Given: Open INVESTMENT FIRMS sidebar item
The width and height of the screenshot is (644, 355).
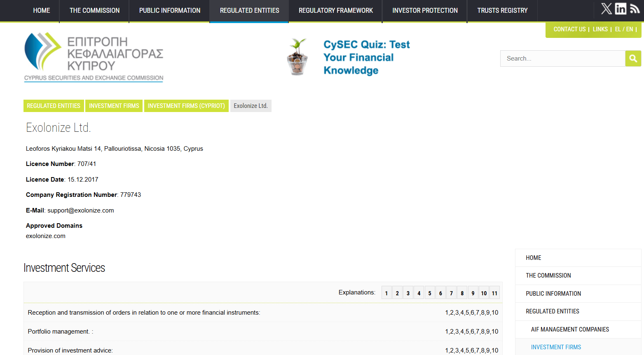Looking at the screenshot, I should [x=578, y=347].
